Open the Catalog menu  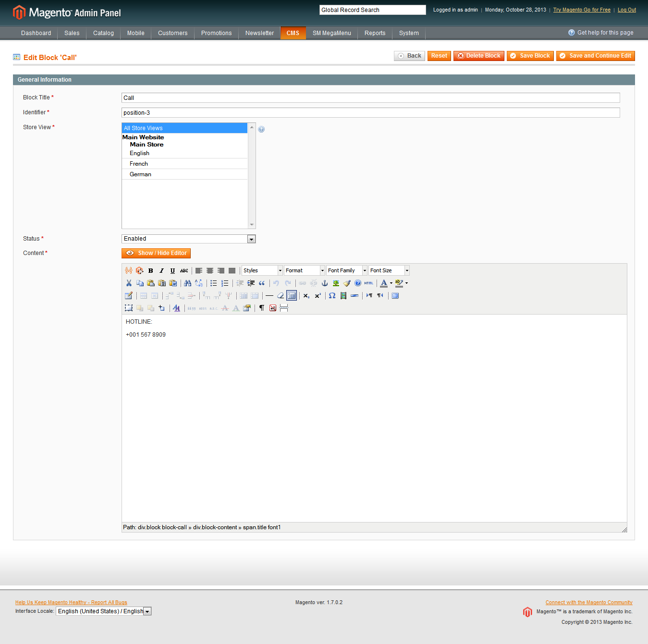click(104, 33)
